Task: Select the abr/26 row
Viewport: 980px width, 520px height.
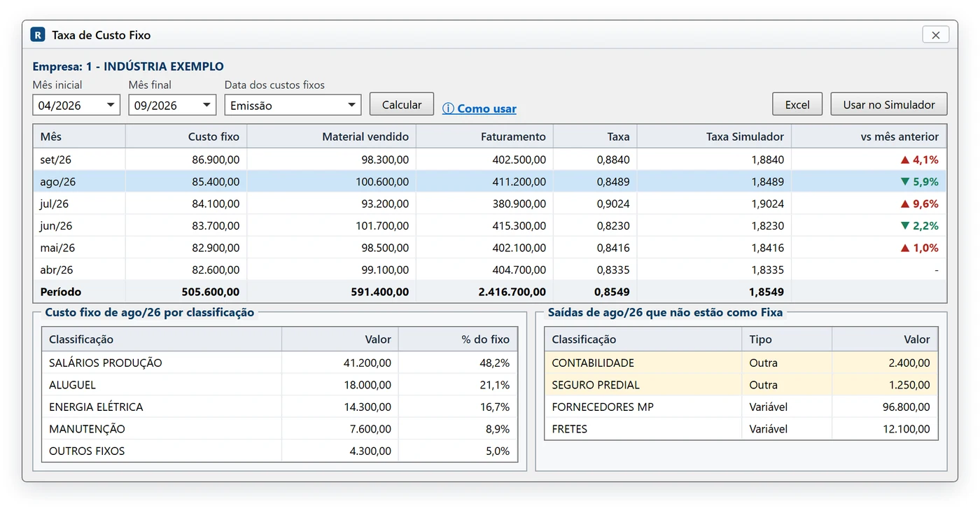Action: [490, 269]
